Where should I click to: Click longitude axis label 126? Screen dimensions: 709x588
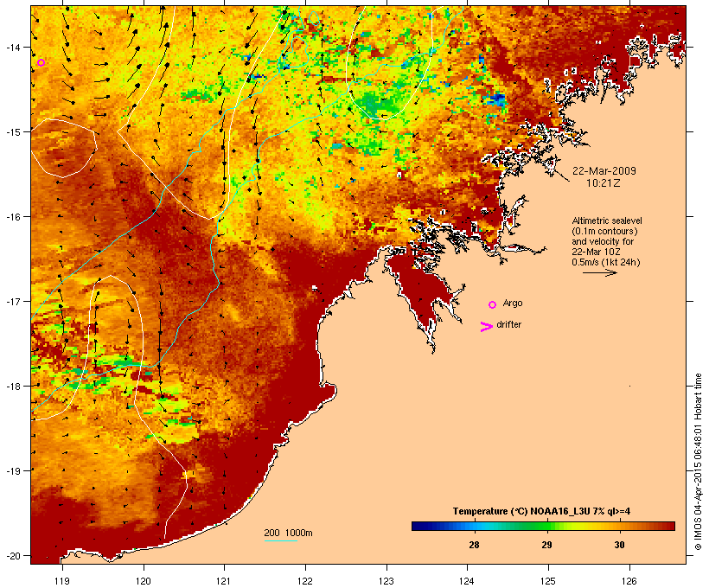(629, 581)
